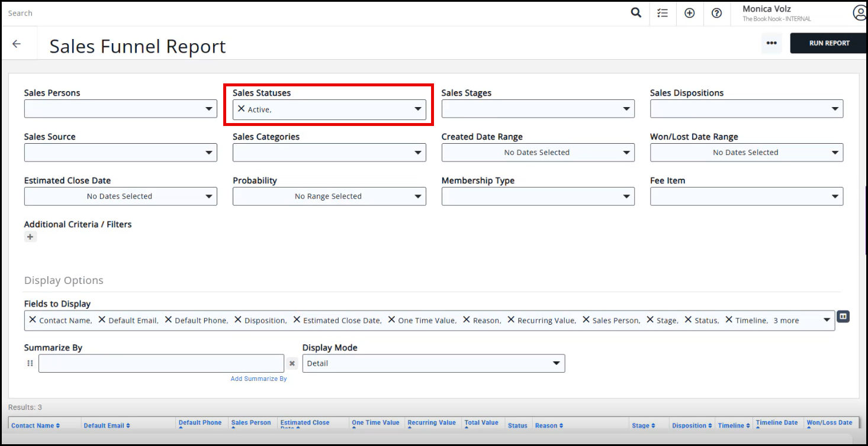
Task: Clear the Summarize By field
Action: (292, 363)
